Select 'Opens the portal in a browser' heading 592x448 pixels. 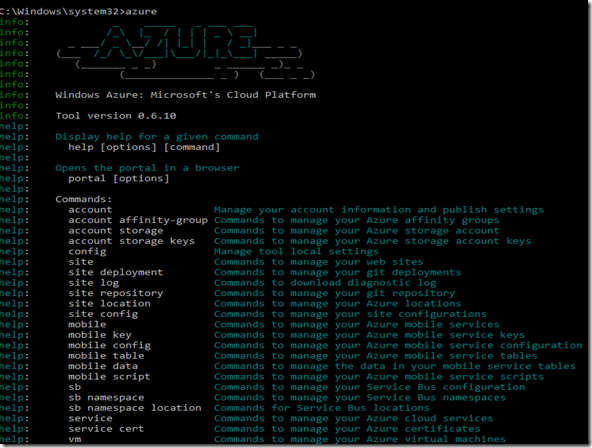[x=147, y=168]
